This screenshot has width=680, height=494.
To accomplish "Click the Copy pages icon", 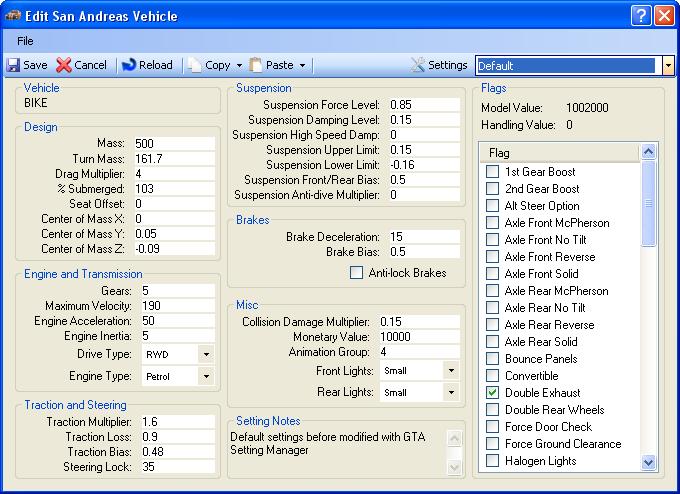I will click(x=194, y=65).
